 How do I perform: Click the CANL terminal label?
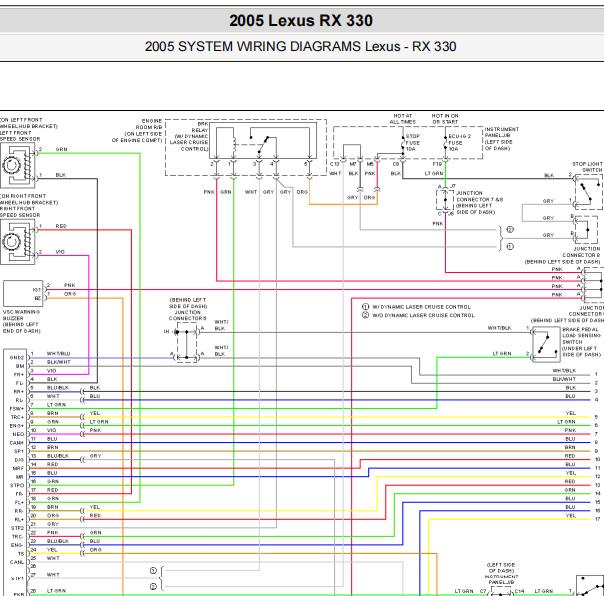click(17, 562)
